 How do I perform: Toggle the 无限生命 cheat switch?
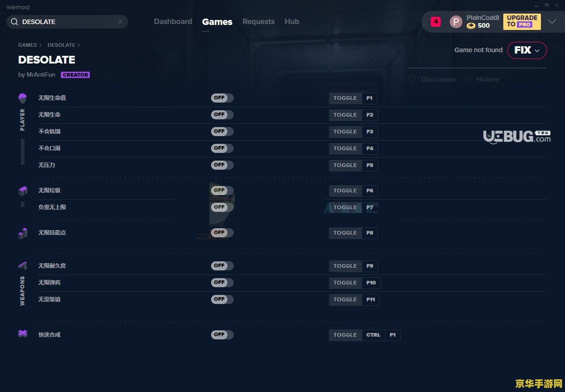point(222,115)
